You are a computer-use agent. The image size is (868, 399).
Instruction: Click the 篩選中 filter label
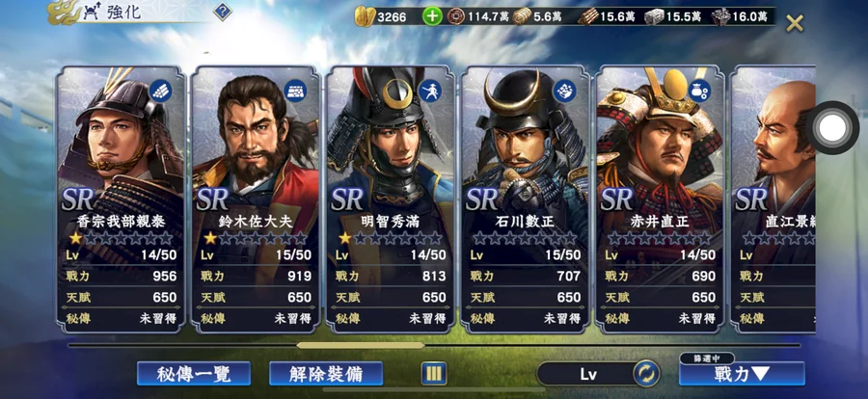coord(707,359)
